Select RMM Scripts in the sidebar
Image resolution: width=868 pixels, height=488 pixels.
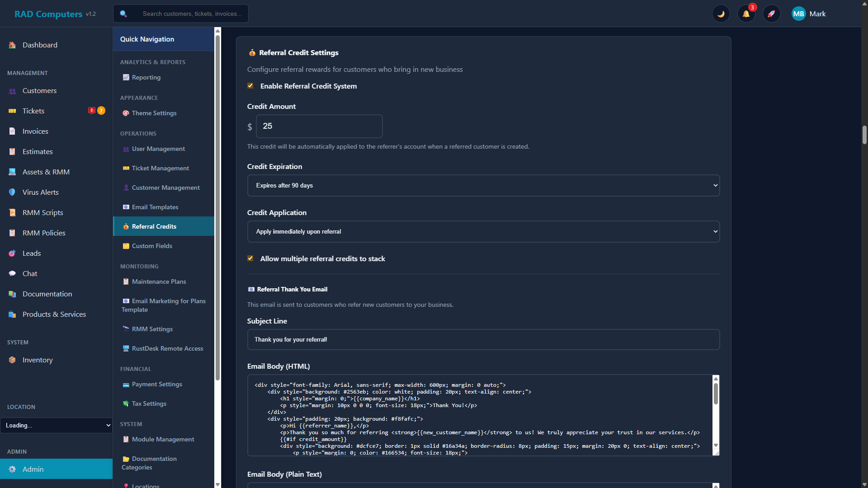pyautogui.click(x=42, y=212)
